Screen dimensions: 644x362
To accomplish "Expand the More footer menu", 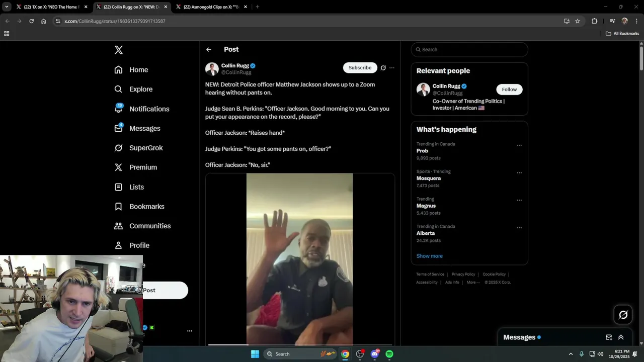I will point(473,282).
